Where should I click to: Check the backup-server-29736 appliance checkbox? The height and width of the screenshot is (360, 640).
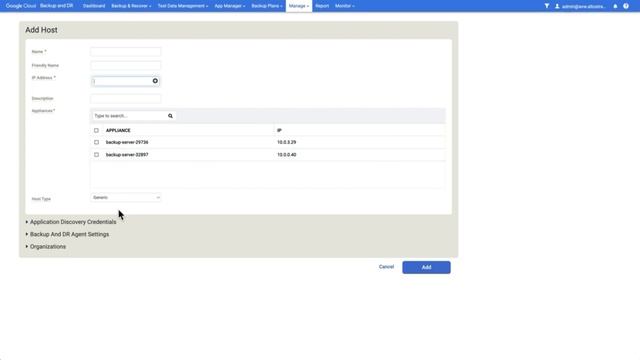click(96, 142)
